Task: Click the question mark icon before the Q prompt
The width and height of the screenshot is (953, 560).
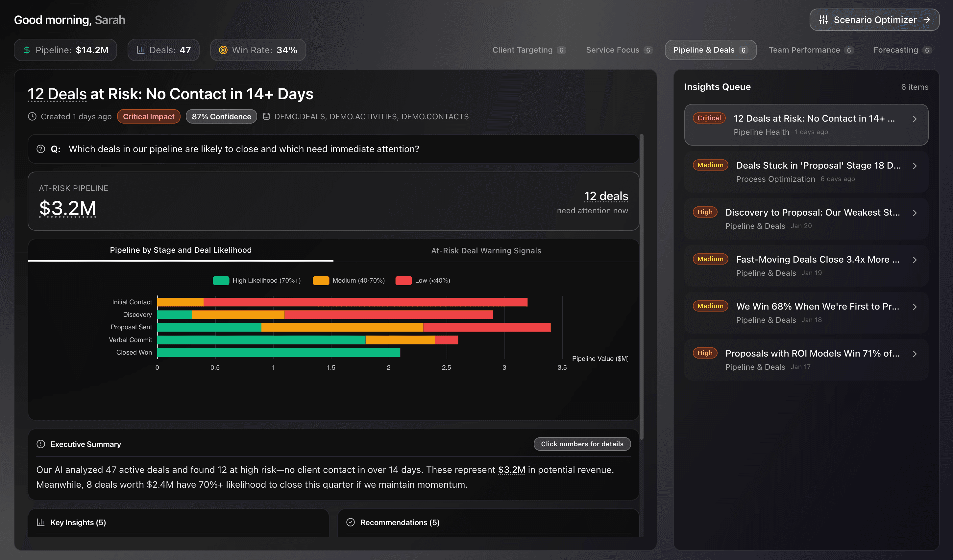Action: click(x=41, y=149)
